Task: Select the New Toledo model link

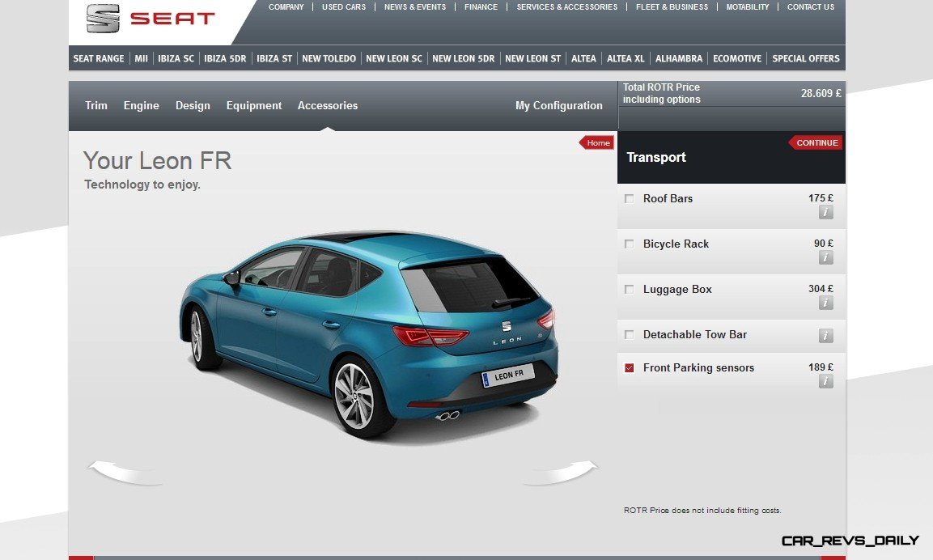Action: coord(329,58)
